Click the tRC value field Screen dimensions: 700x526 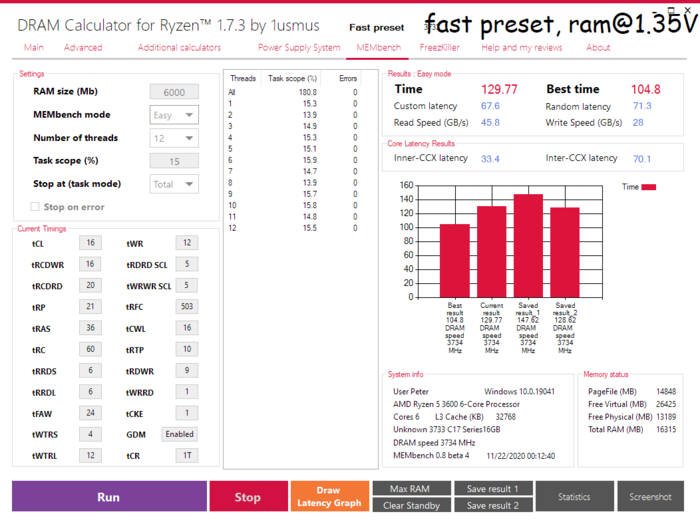click(91, 349)
